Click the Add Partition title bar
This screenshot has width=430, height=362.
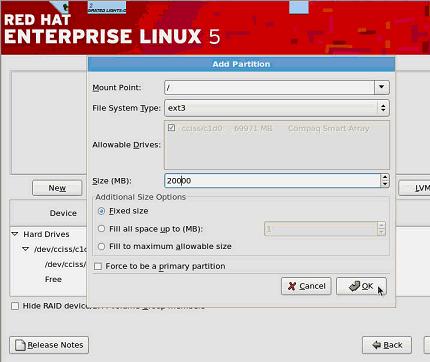241,64
